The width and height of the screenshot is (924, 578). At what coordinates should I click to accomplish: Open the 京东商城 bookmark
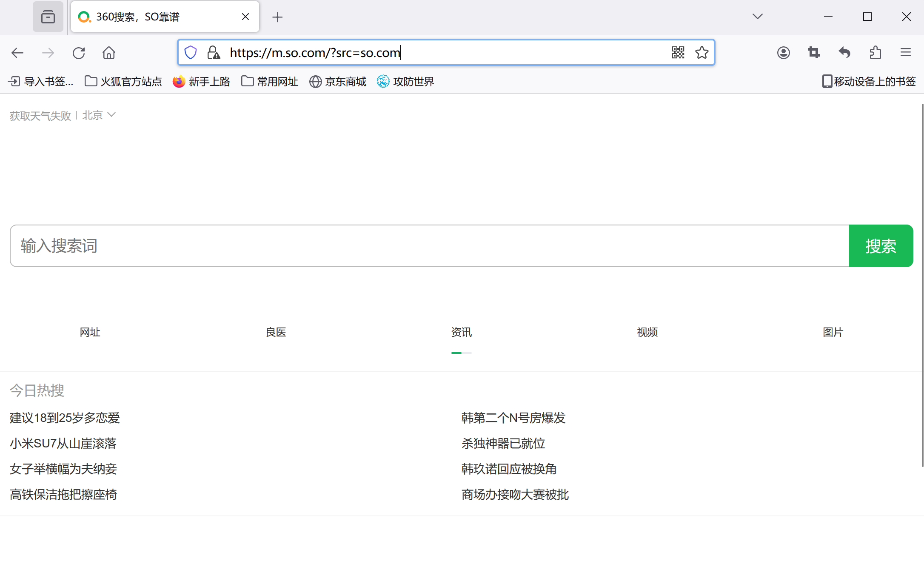338,81
